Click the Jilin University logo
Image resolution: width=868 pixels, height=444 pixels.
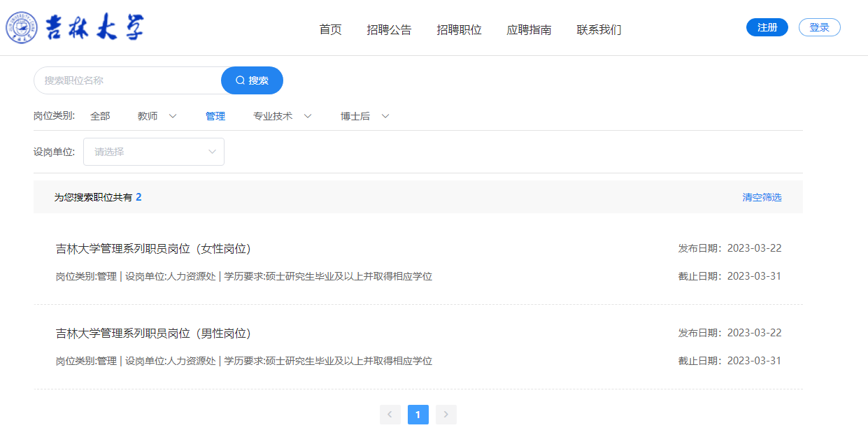pyautogui.click(x=75, y=28)
